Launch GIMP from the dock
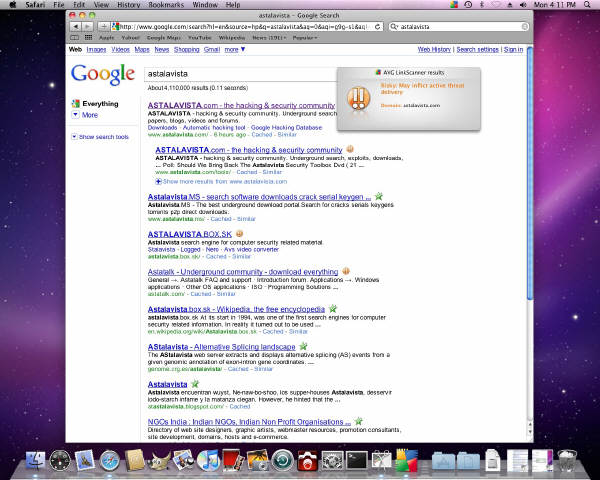Viewport: 600px width, 480px height. [x=159, y=460]
